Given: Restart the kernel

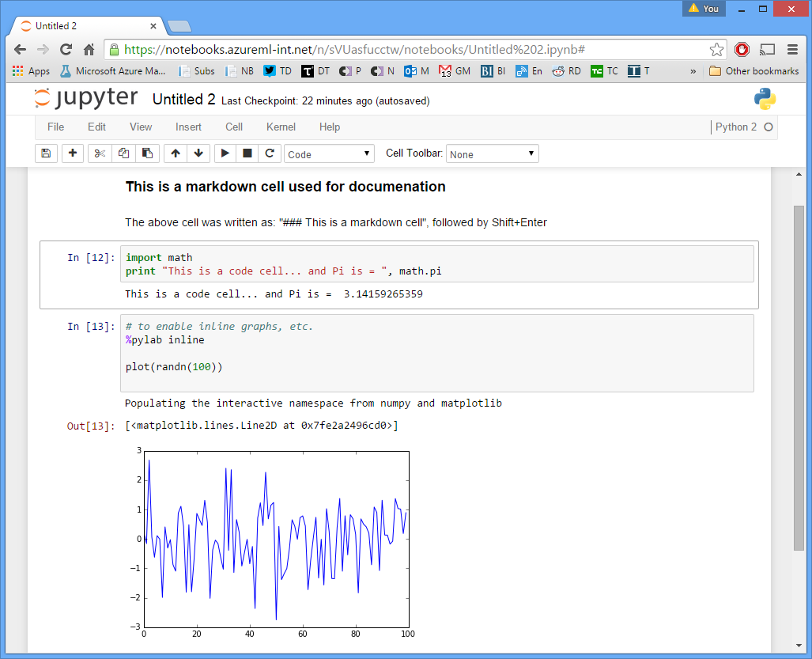Looking at the screenshot, I should tap(270, 153).
